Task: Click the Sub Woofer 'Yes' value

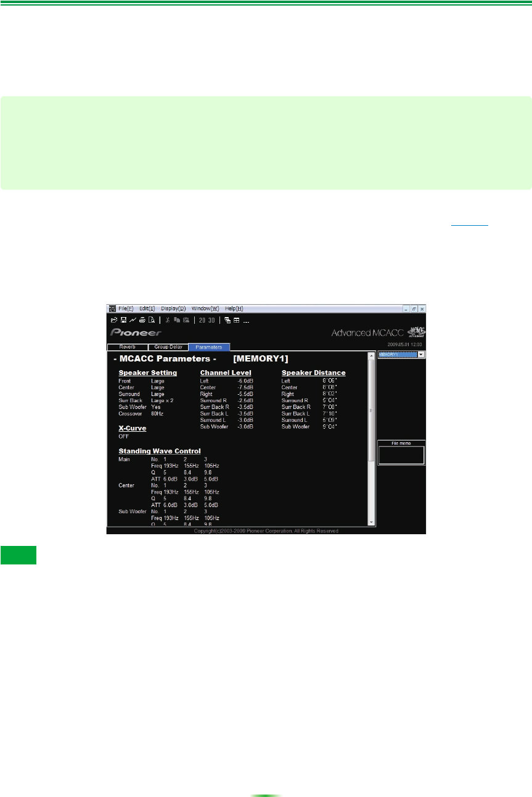Action: click(156, 407)
